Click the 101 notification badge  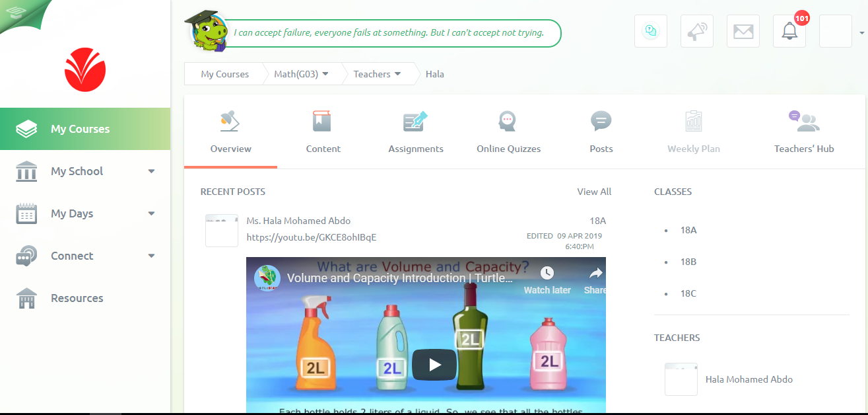coord(802,19)
